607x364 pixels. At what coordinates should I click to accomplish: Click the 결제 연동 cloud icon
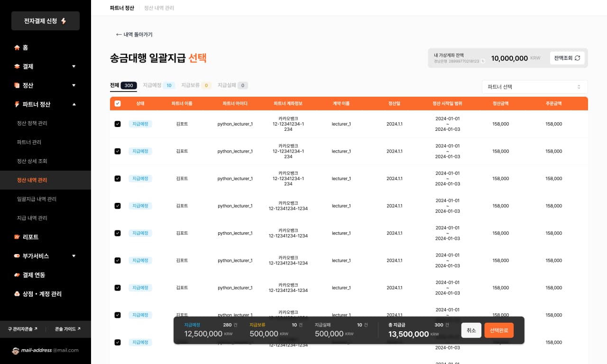point(17,275)
